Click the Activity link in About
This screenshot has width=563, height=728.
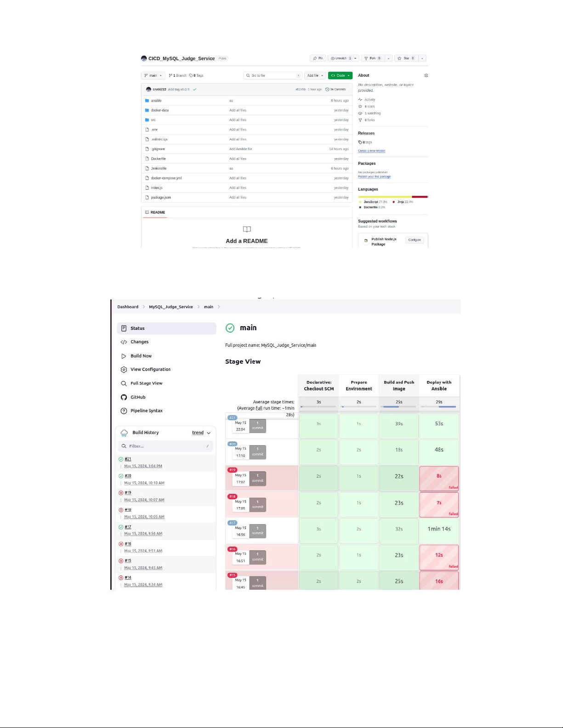[x=367, y=100]
